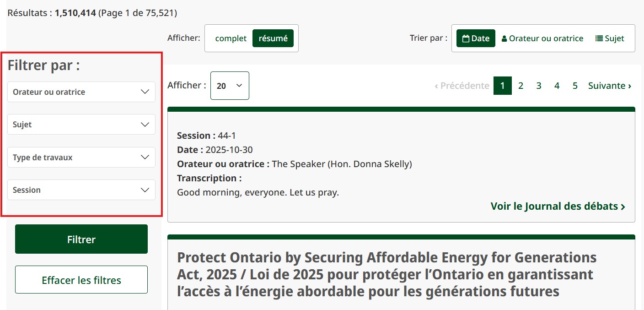Open the Sujet filter dropdown

81,125
